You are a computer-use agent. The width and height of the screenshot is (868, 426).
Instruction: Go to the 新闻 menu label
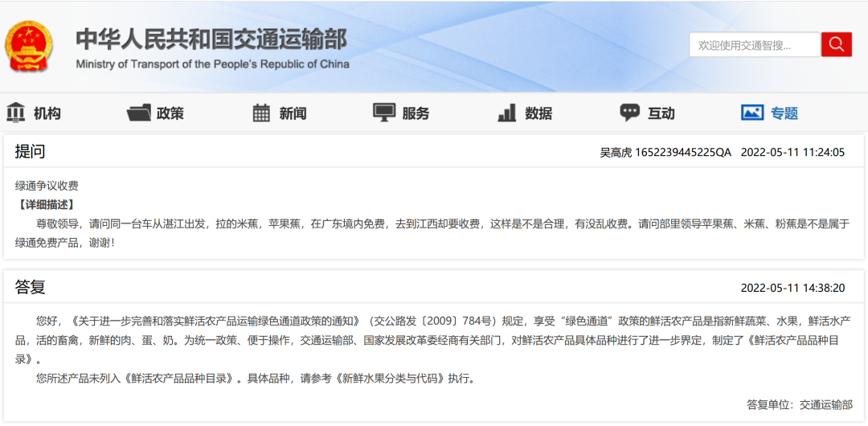(x=293, y=113)
